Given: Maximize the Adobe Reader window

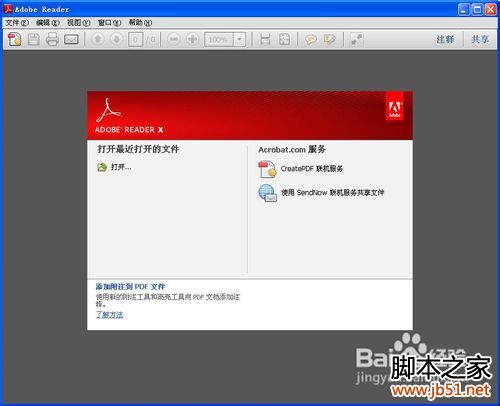Looking at the screenshot, I should 477,9.
